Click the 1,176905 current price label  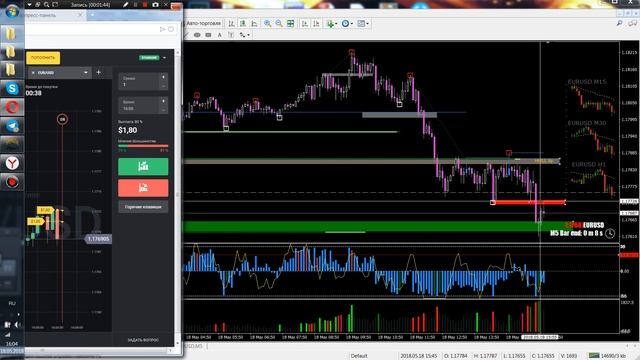tap(98, 239)
